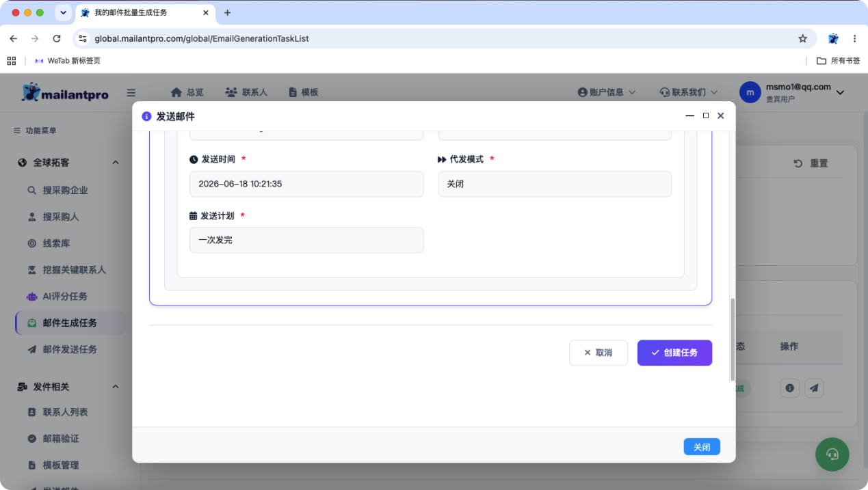
Task: Click the 操作 column header
Action: (x=789, y=346)
